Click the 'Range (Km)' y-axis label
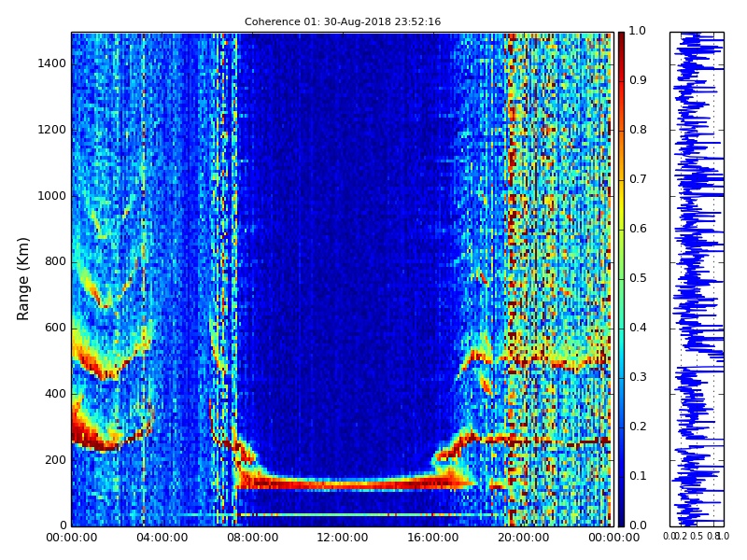747x560 pixels. tap(22, 279)
